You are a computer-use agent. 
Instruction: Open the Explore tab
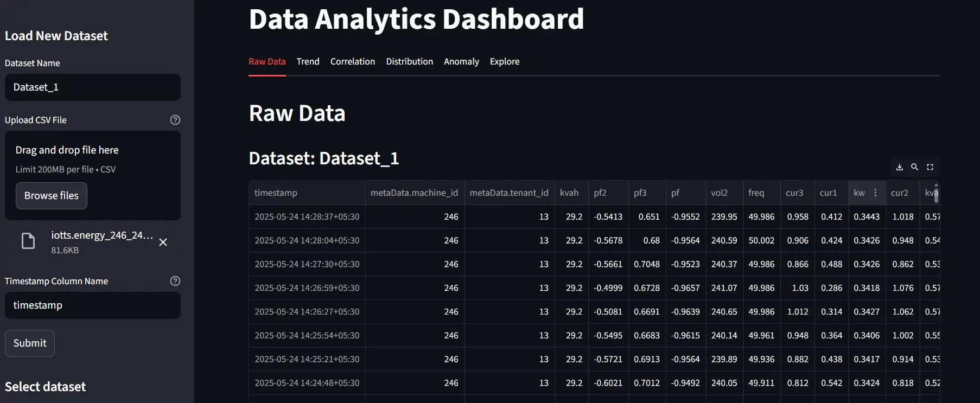505,61
